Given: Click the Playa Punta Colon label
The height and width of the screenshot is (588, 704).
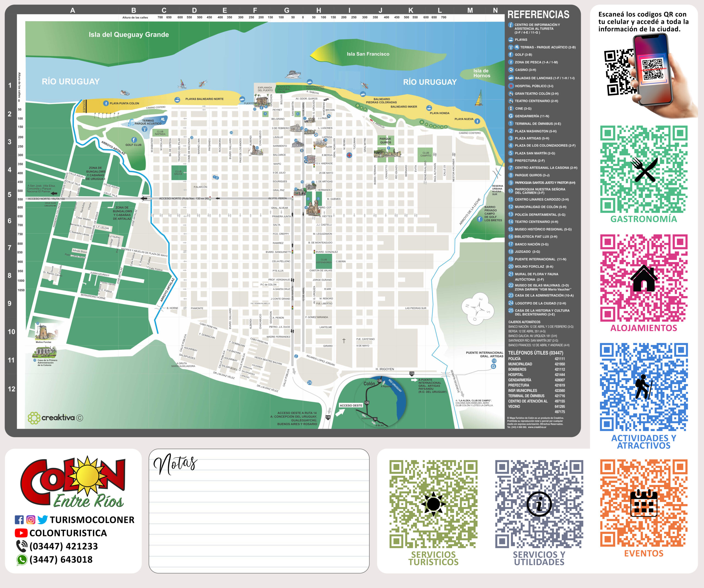Looking at the screenshot, I should click(x=124, y=103).
